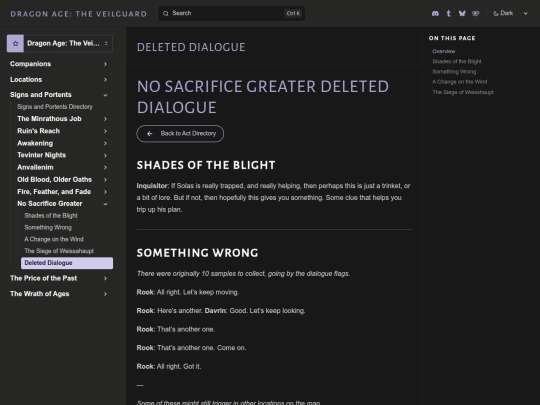Jump to The Siege of Weisshaupt in On This Page
Image resolution: width=540 pixels, height=405 pixels.
(x=463, y=92)
